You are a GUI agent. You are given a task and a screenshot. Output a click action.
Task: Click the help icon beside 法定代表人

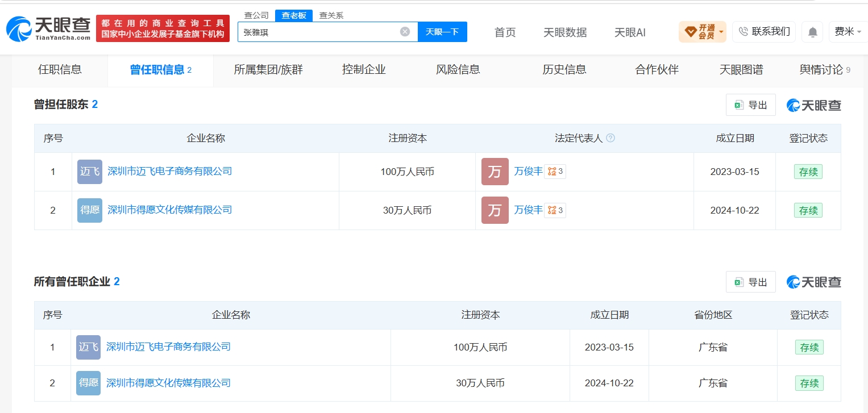coord(610,138)
